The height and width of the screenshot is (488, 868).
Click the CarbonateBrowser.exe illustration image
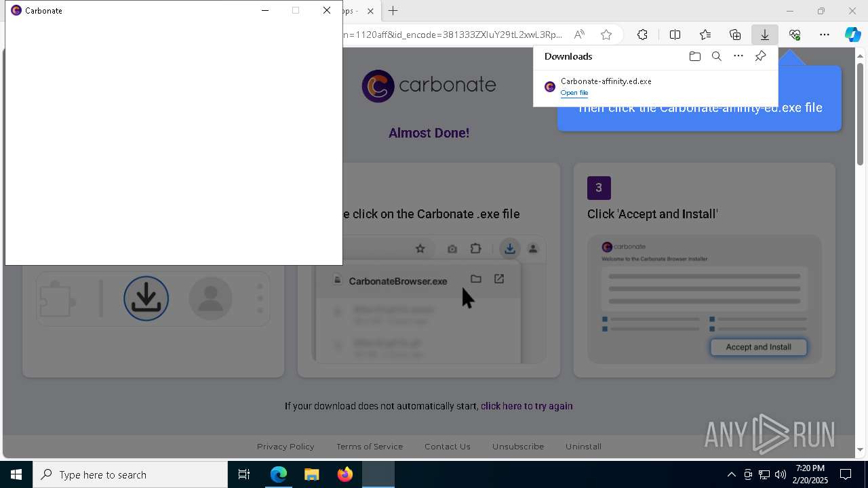[x=429, y=299]
